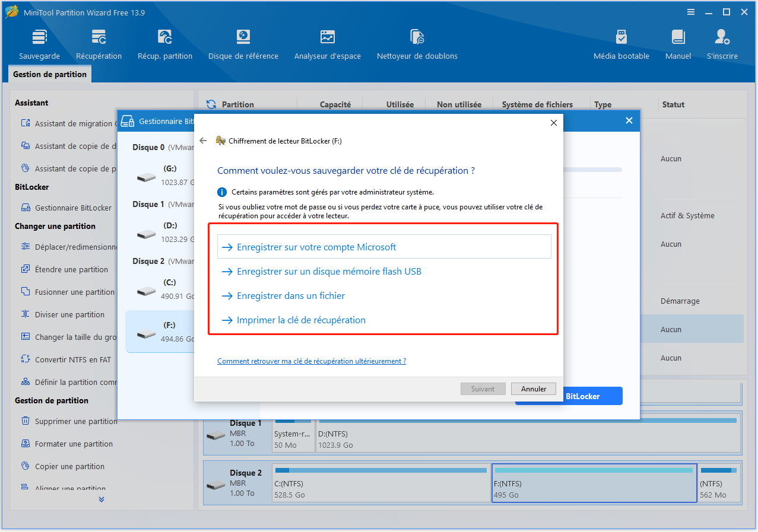
Task: Select Formater une partition
Action: (x=66, y=444)
